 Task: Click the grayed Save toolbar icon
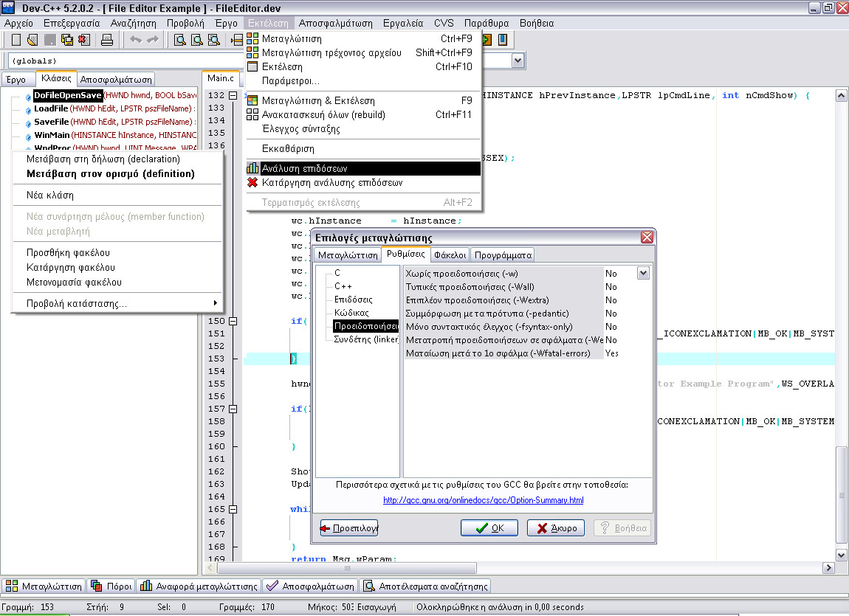(49, 40)
